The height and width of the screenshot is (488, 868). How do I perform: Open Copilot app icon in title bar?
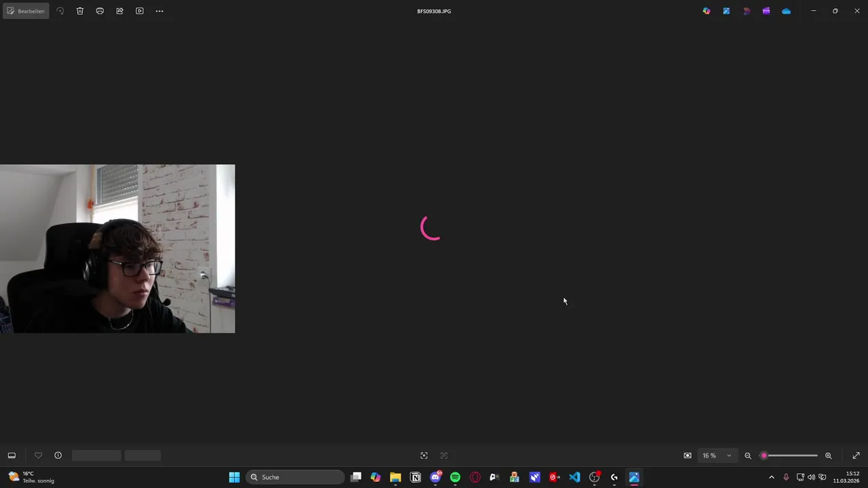coord(707,11)
